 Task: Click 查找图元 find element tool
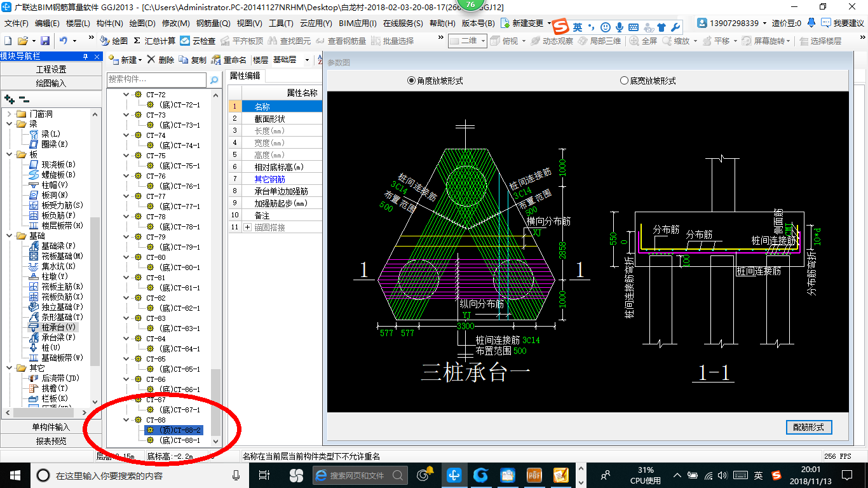(289, 41)
